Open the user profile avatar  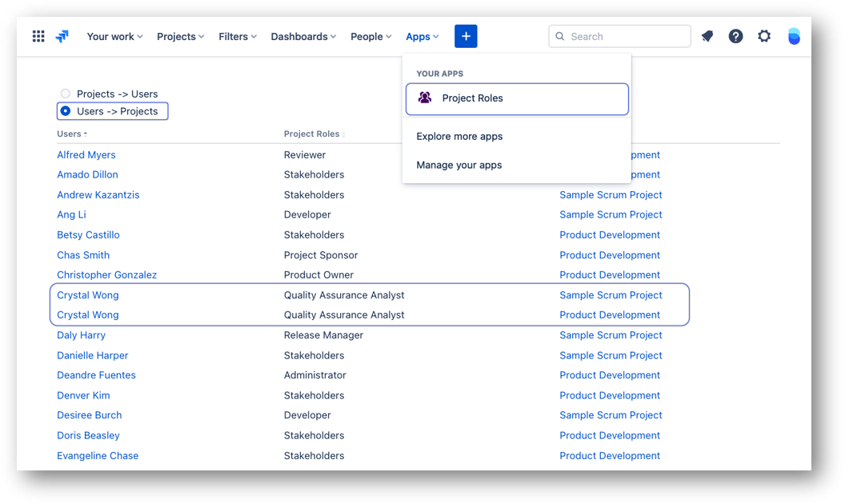tap(794, 36)
